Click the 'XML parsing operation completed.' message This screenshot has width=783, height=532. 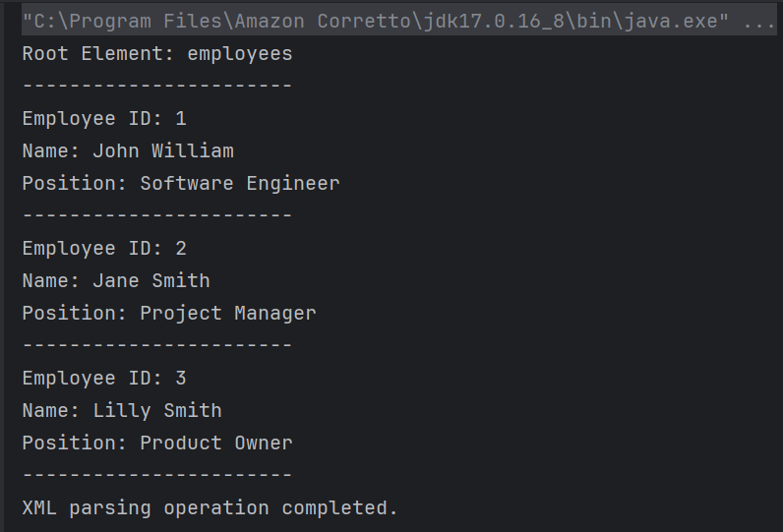(211, 508)
